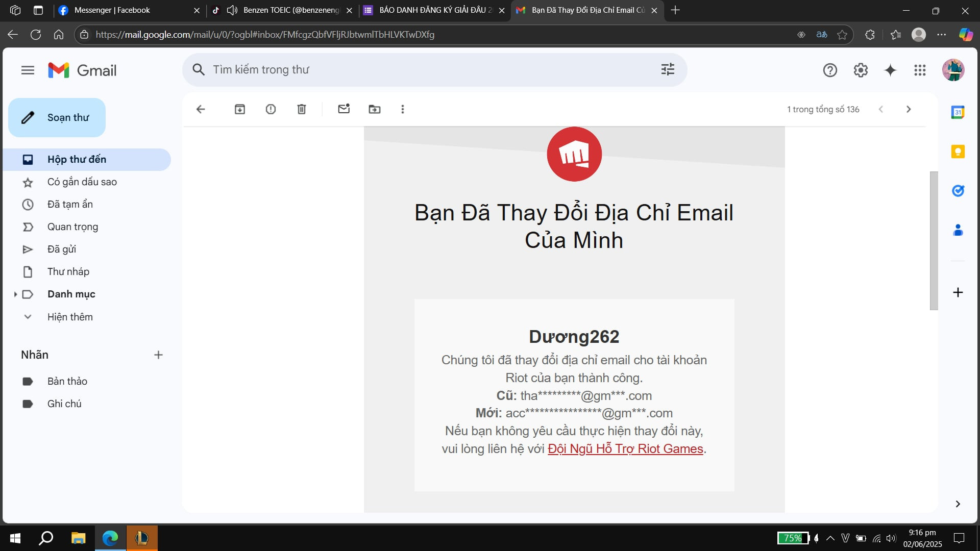
Task: Collapse the side panel chevron
Action: [x=958, y=504]
